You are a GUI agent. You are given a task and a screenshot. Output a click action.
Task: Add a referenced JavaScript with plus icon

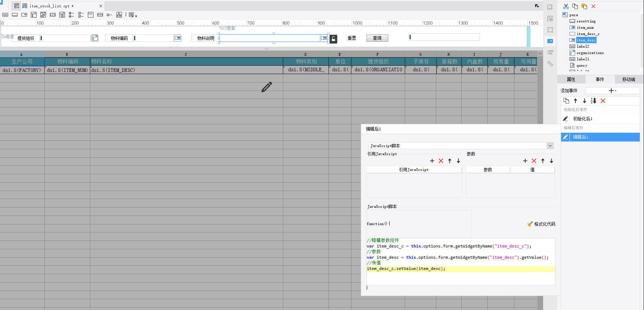click(432, 161)
